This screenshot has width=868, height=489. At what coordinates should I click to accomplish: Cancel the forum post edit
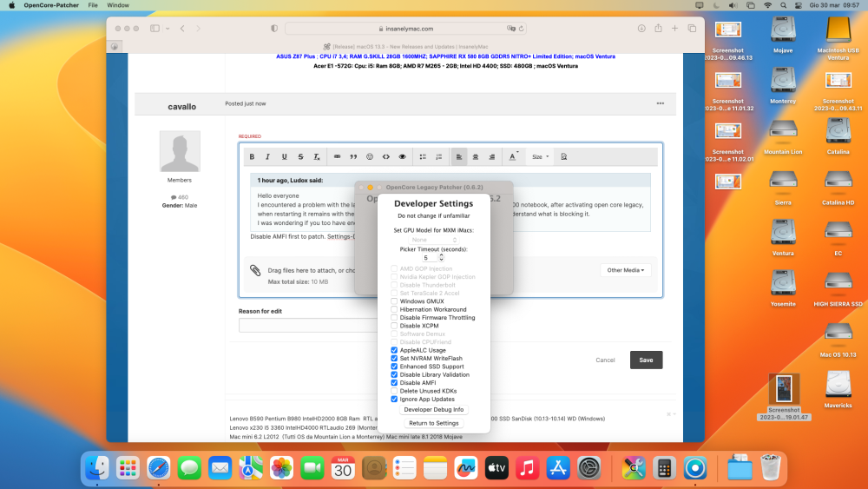point(605,360)
